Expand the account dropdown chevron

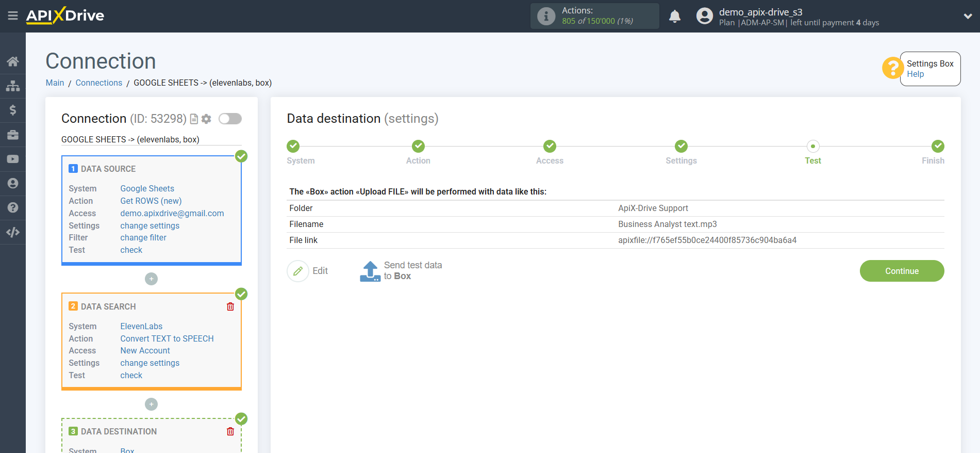[968, 16]
